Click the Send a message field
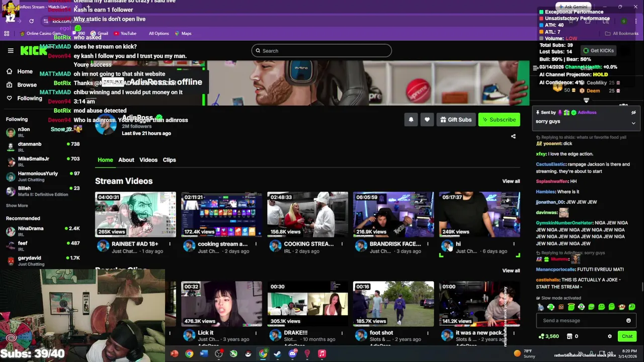Screen dimensions: 644x362 [x=586, y=320]
